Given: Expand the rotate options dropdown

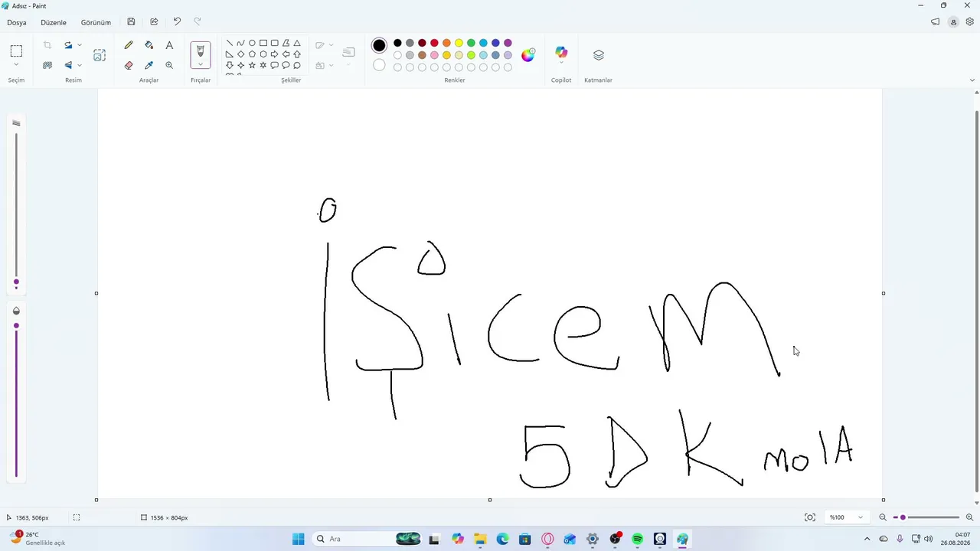Looking at the screenshot, I should (80, 45).
